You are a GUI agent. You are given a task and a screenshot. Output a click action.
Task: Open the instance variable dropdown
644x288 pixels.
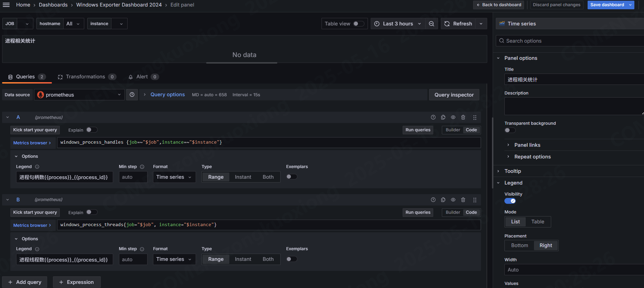(119, 24)
